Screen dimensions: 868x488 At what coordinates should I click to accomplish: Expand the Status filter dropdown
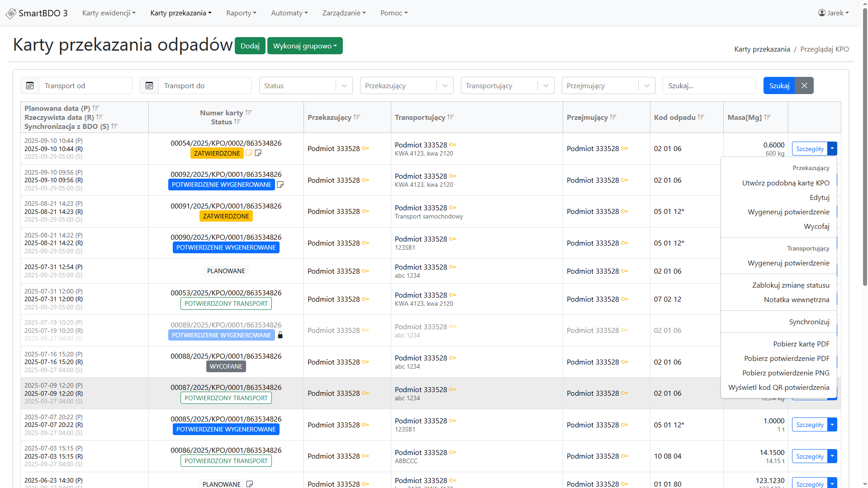click(344, 85)
